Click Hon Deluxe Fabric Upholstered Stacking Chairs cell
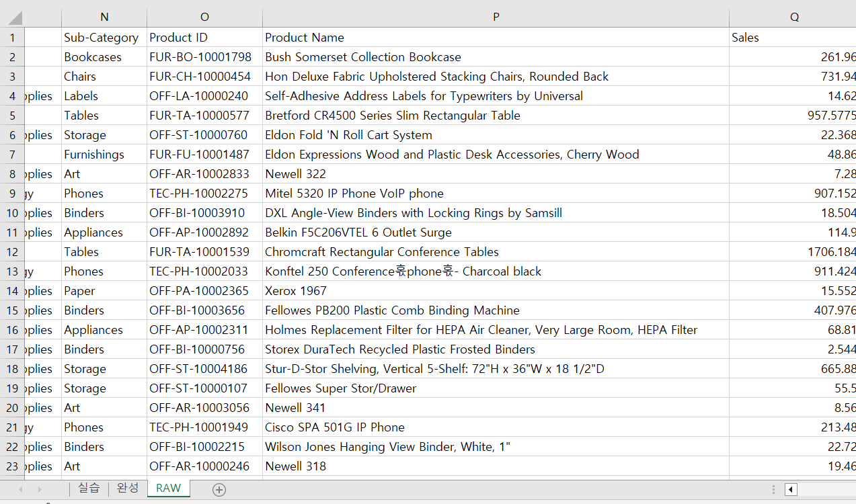Image resolution: width=856 pixels, height=504 pixels. pos(496,77)
